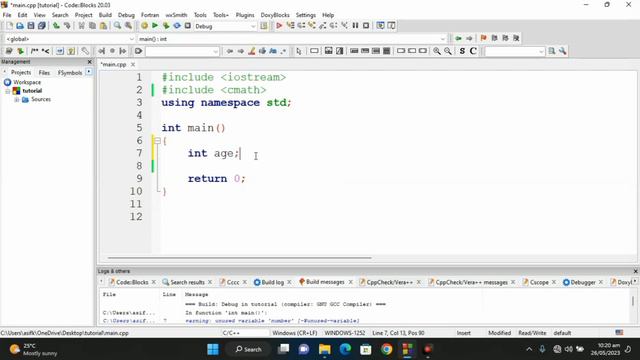Open the Windows Start menu
The width and height of the screenshot is (640, 360).
[213, 349]
